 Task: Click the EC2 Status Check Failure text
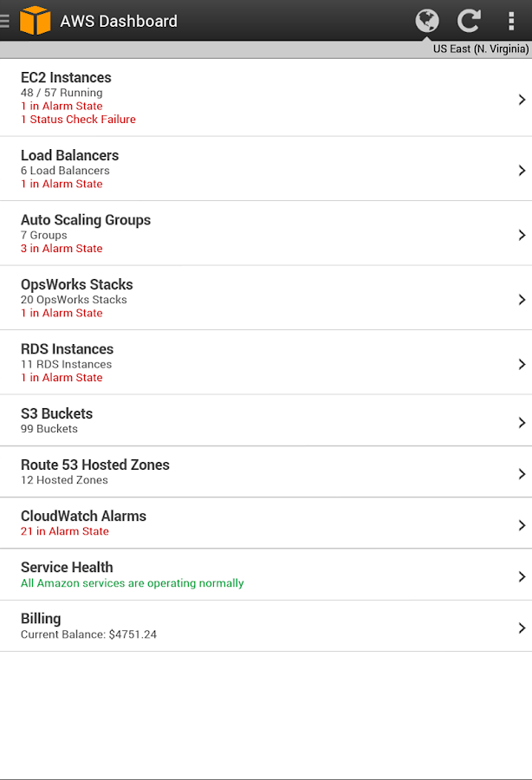pos(78,120)
